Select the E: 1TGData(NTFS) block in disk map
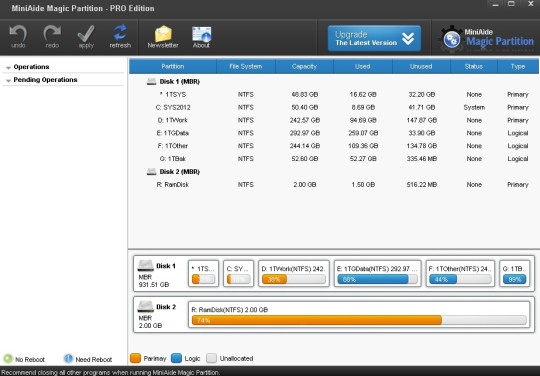 377,273
